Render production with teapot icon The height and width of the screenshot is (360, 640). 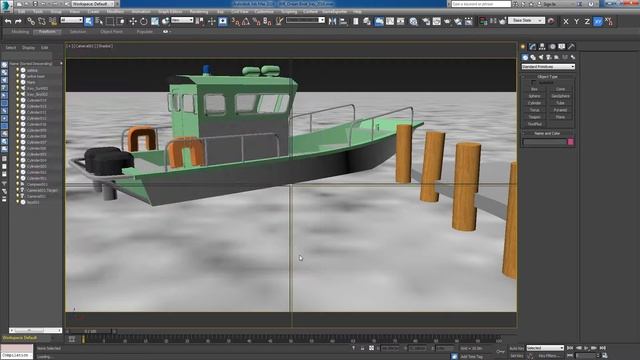pyautogui.click(x=447, y=21)
